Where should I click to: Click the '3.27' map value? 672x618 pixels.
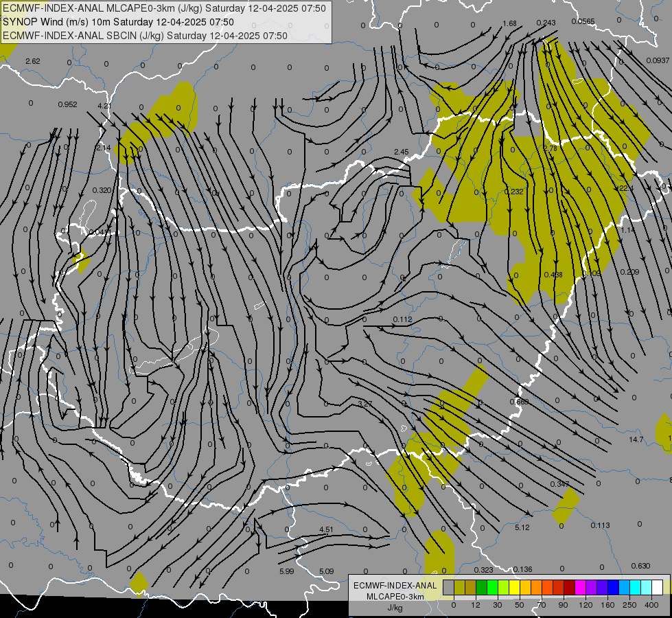(x=364, y=404)
